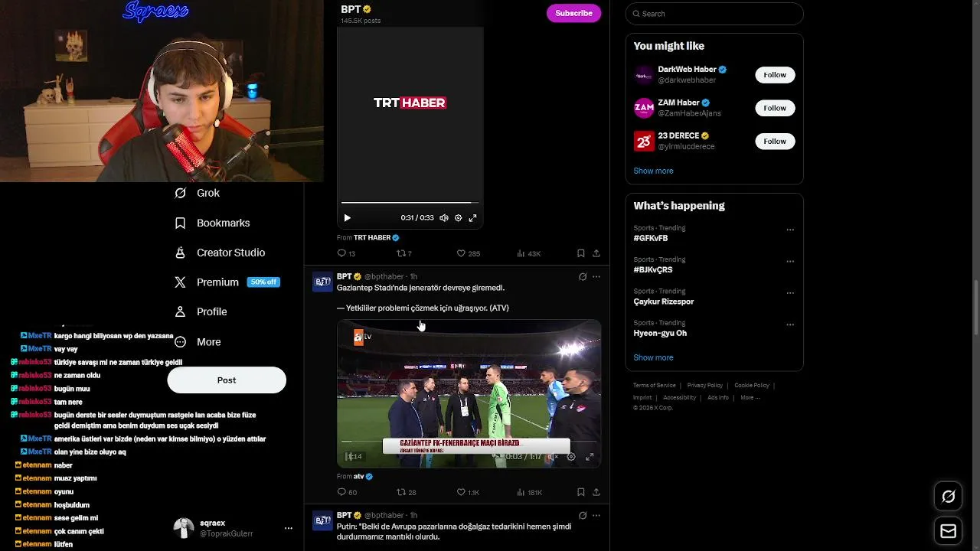Bookmark the TRT Haber video post
This screenshot has height=551, width=980.
point(581,253)
